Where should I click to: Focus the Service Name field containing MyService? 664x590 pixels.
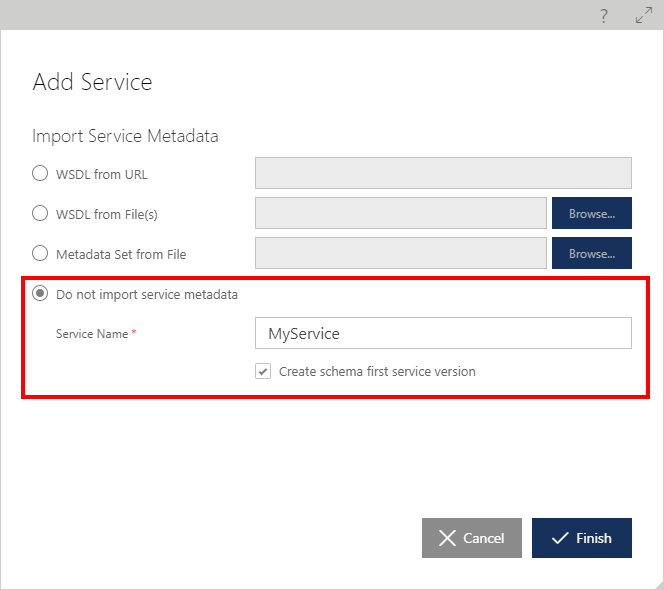click(443, 333)
